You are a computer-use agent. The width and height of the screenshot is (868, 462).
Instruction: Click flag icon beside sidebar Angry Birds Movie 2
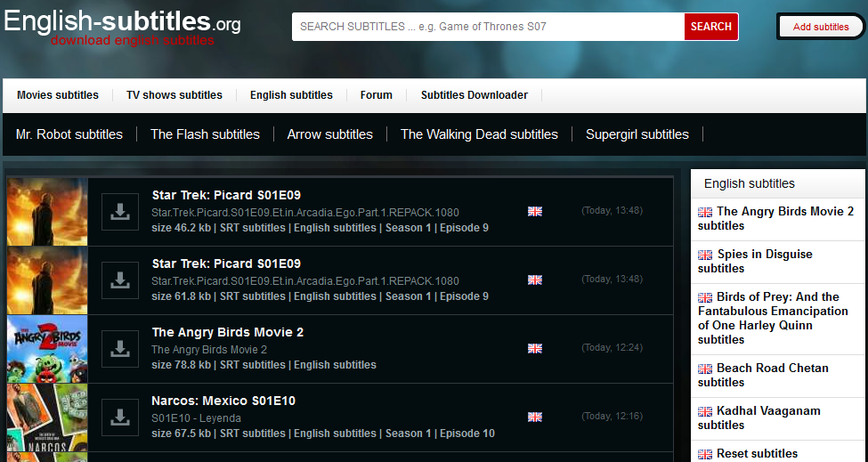point(705,212)
